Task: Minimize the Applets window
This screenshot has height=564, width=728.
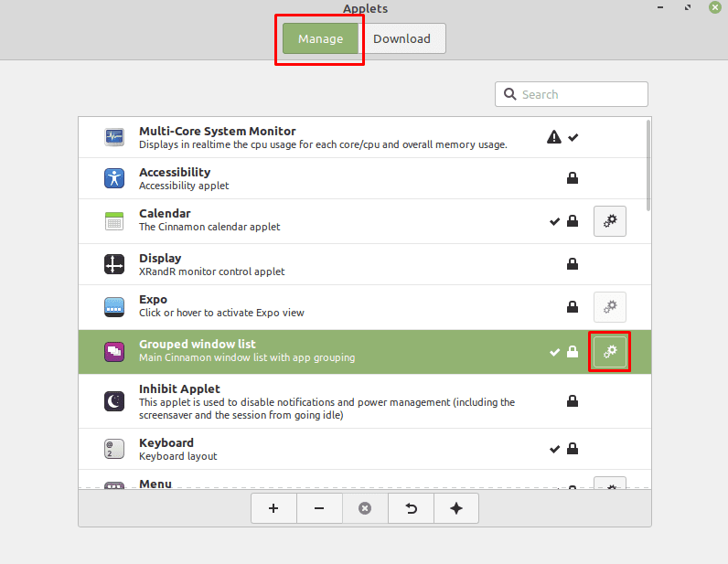Action: [660, 7]
